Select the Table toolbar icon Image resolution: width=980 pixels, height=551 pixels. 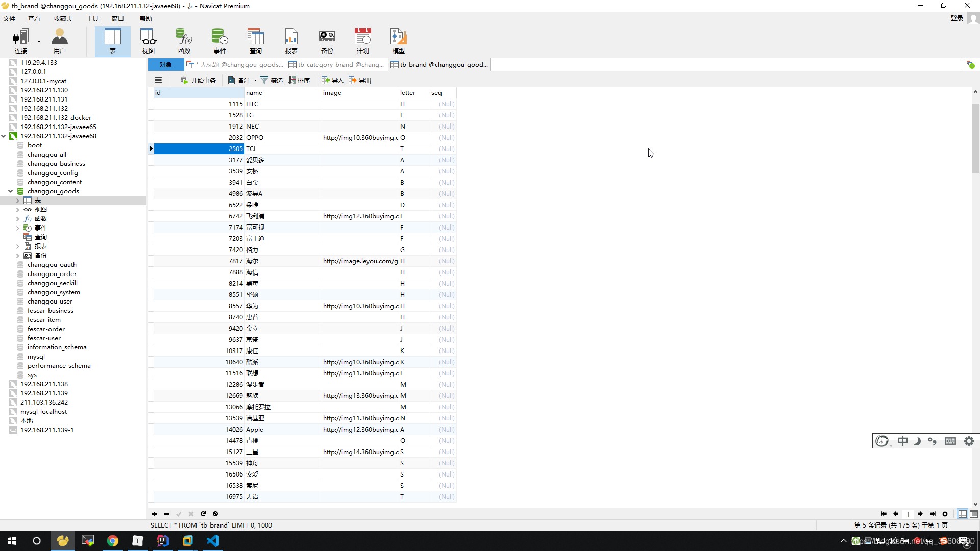[113, 41]
